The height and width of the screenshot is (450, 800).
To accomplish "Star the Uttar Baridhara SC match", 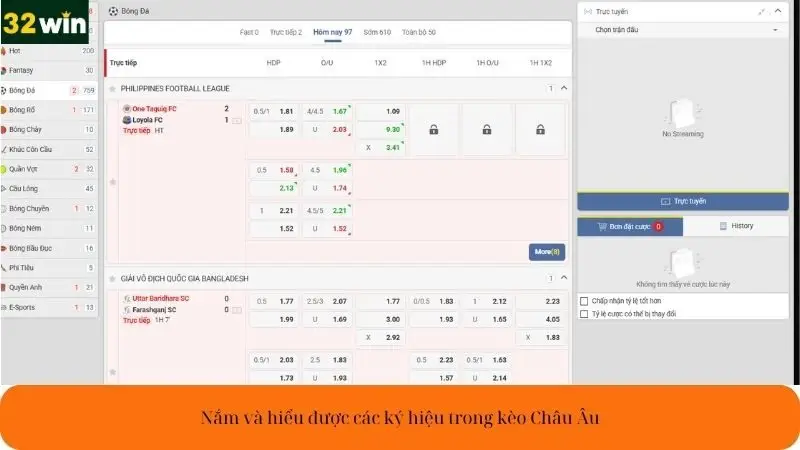I will pos(113,372).
